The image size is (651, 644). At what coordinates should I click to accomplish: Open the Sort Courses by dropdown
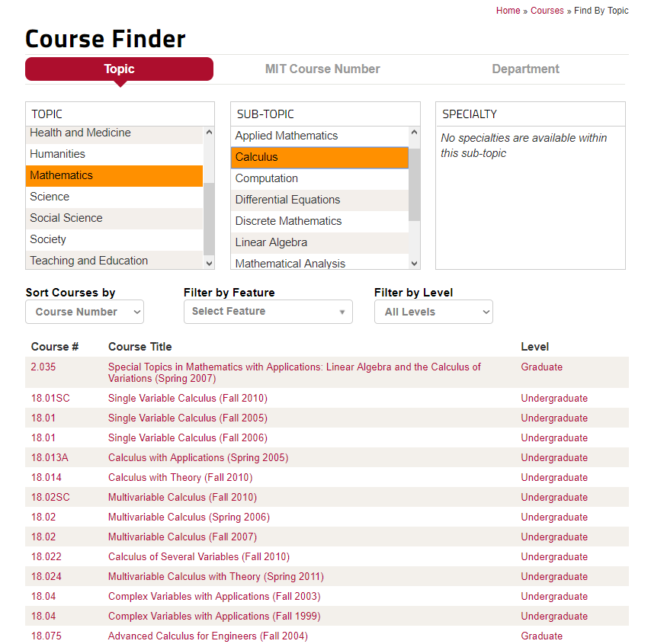[x=85, y=312]
